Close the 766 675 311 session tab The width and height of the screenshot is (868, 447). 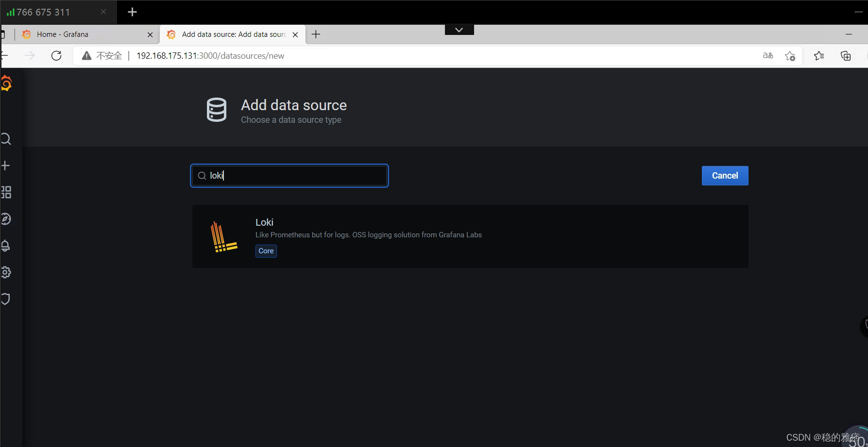(103, 12)
